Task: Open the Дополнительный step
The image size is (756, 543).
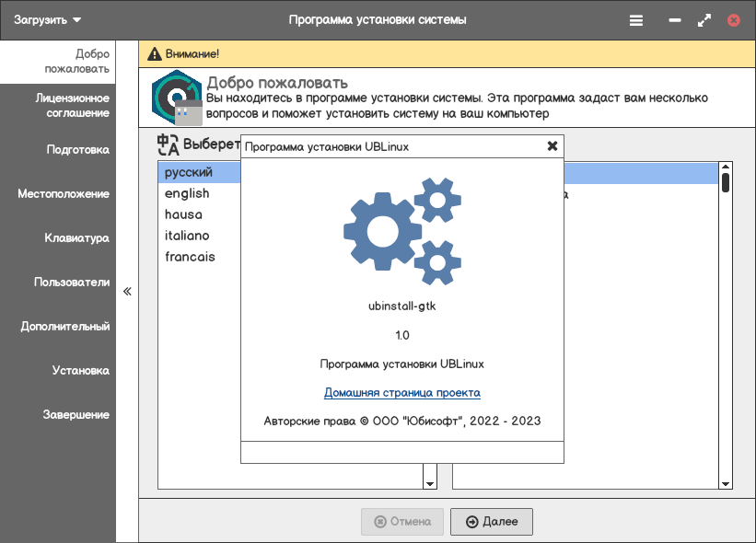Action: click(58, 326)
